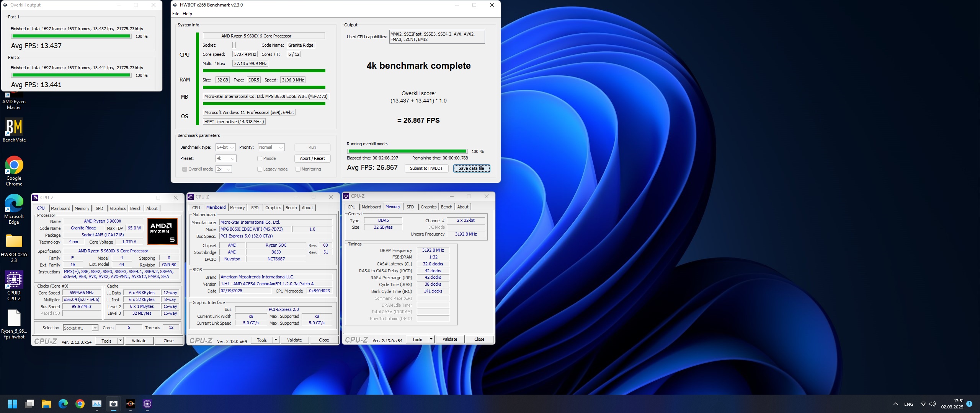Expand the Tools arrow in the CPU-Z Memory window
Image resolution: width=980 pixels, height=413 pixels.
coord(431,339)
